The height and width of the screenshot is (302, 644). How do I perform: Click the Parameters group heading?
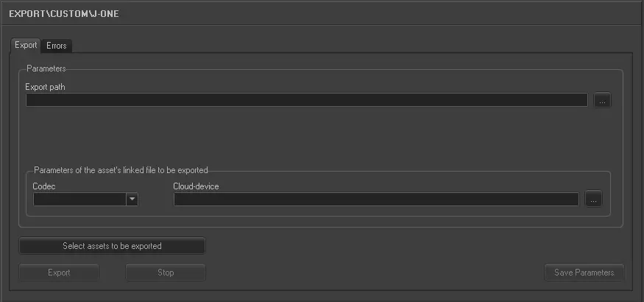(46, 69)
